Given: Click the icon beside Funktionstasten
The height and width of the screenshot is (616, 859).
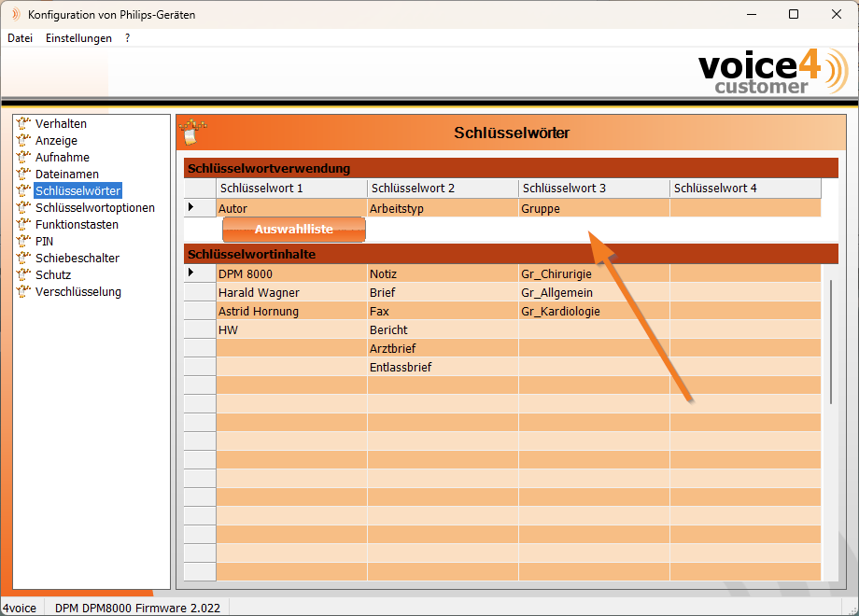Looking at the screenshot, I should click(x=23, y=225).
